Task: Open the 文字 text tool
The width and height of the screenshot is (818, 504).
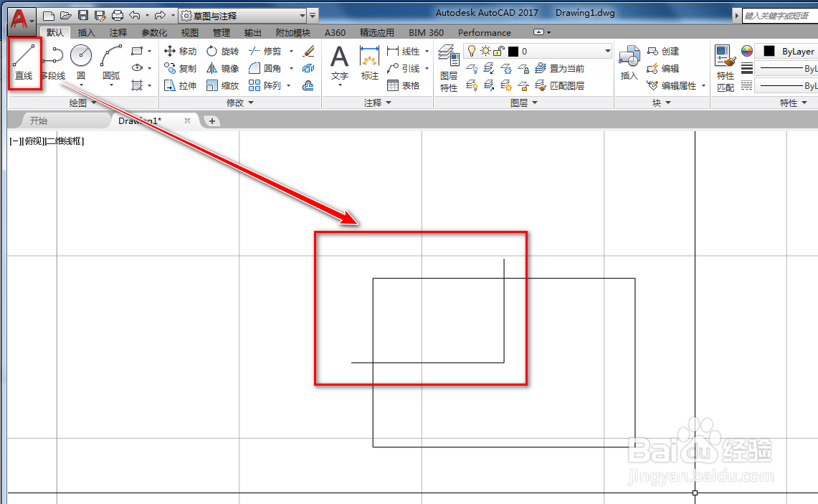Action: click(340, 64)
